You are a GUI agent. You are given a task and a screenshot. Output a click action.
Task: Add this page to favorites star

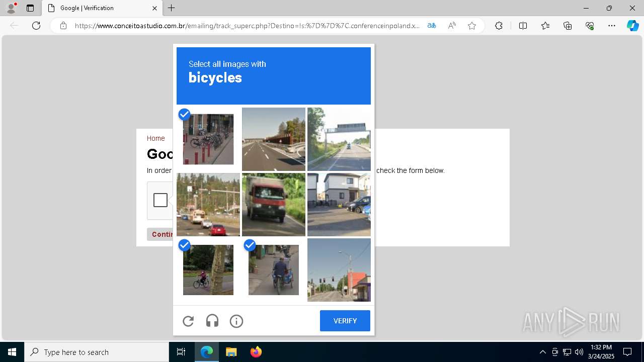point(472,26)
